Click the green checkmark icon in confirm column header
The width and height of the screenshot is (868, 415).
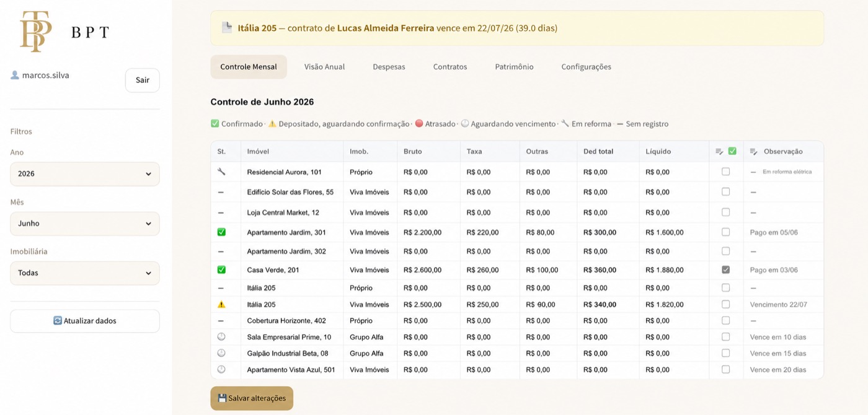pos(732,151)
